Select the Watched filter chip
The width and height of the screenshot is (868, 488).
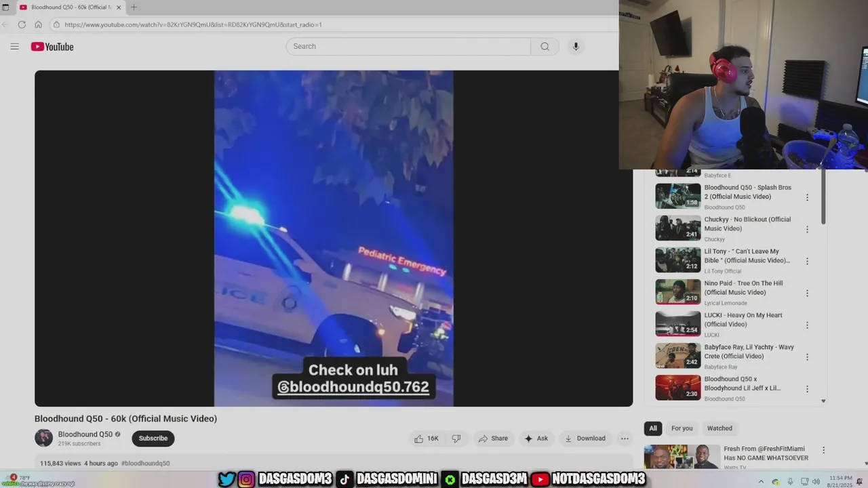tap(719, 428)
